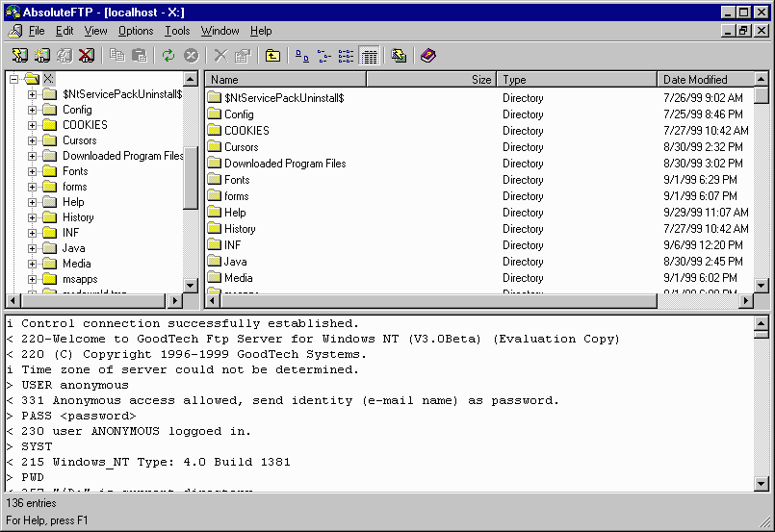This screenshot has height=532, width=775.
Task: Click the quick connect toolbar icon
Action: 20,56
